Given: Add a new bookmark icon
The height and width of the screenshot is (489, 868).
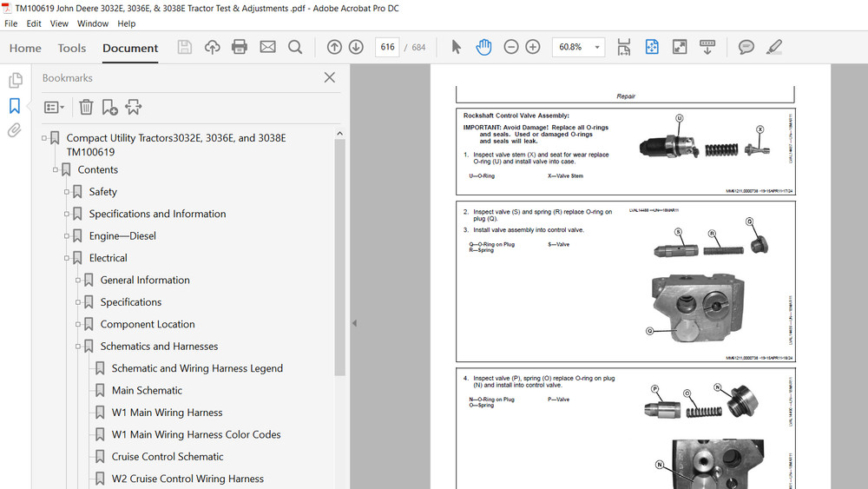Looking at the screenshot, I should [109, 107].
